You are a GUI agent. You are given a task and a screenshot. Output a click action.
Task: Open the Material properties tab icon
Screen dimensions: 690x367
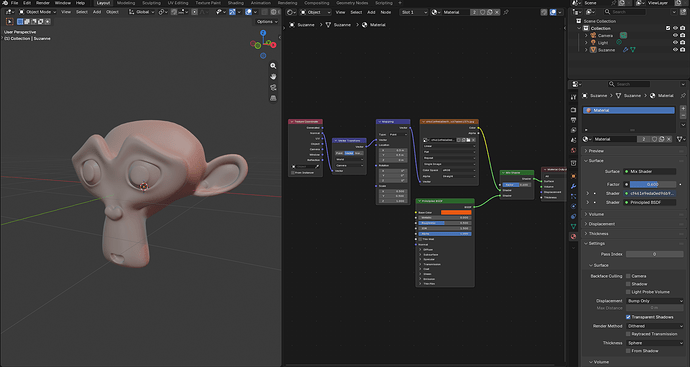pyautogui.click(x=573, y=236)
